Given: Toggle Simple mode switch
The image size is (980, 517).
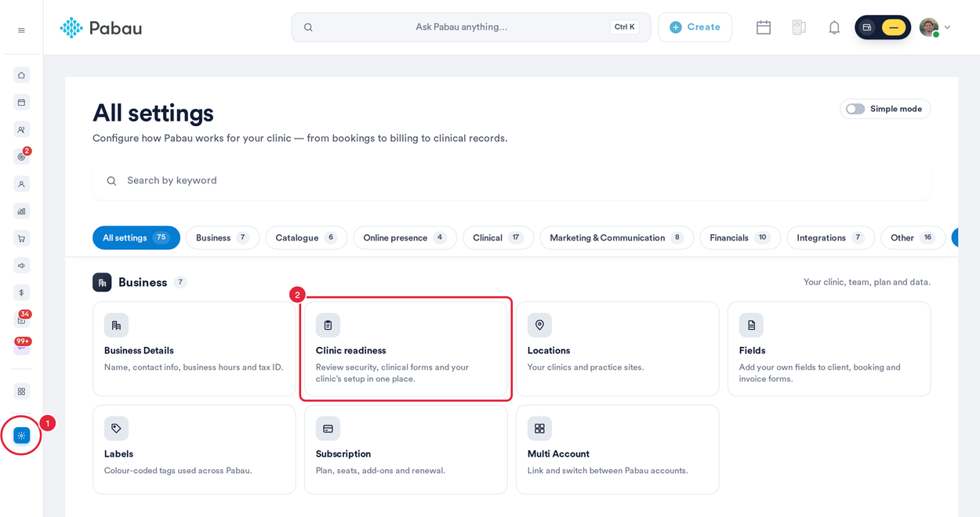Looking at the screenshot, I should tap(855, 109).
